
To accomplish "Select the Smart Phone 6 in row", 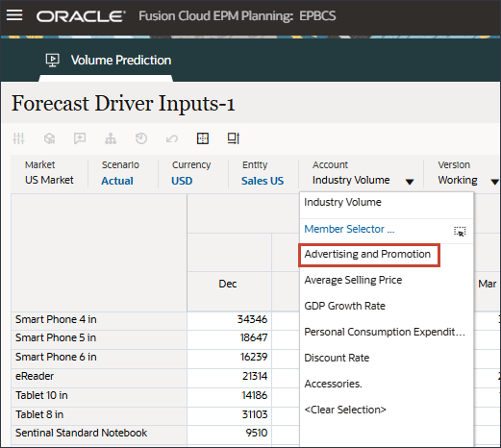I will (99, 359).
